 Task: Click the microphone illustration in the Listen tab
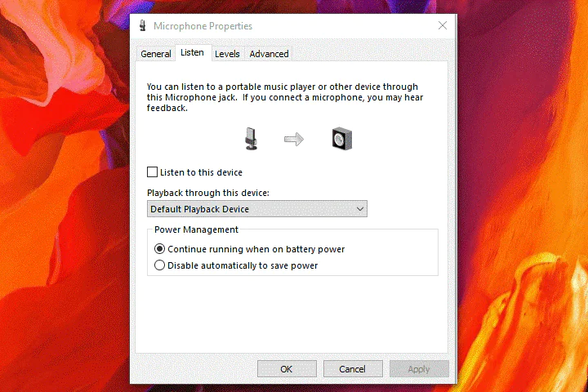click(251, 139)
